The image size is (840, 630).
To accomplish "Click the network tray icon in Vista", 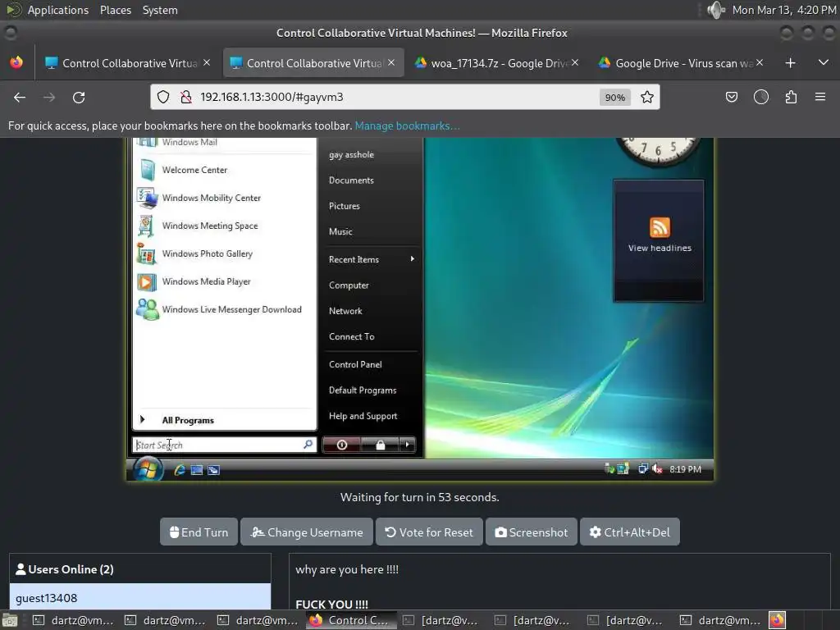I will coord(643,469).
